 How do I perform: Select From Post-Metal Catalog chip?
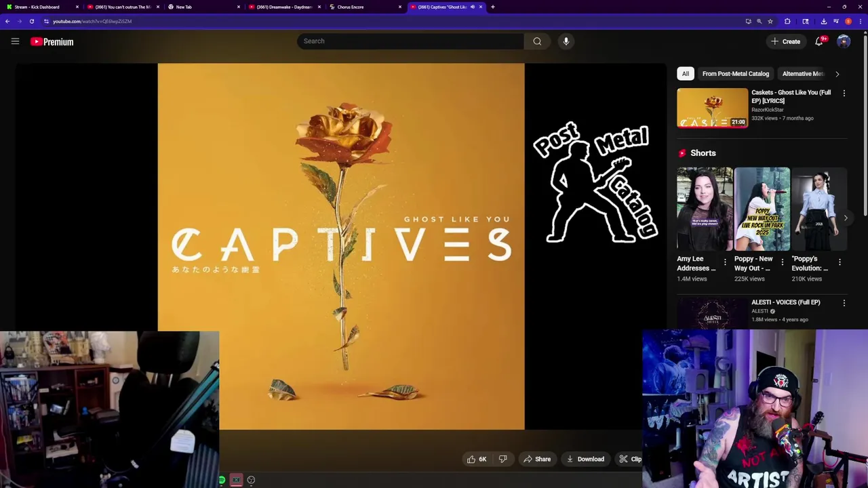(x=736, y=74)
